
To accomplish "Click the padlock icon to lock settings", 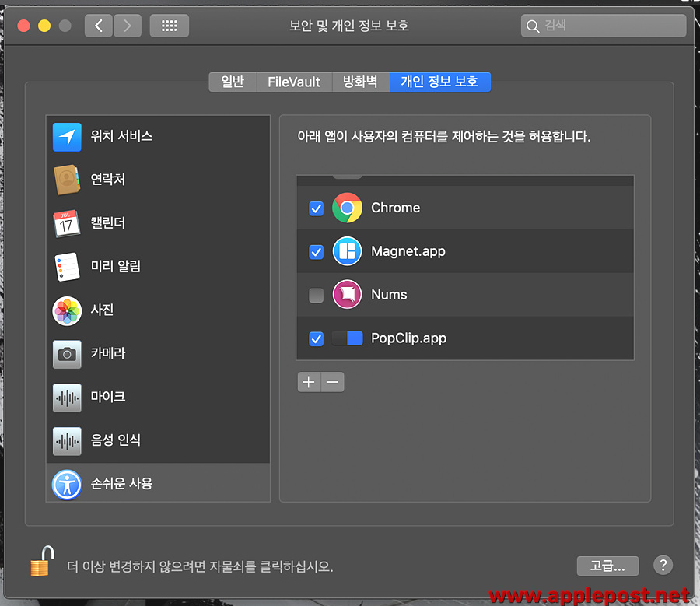I will pyautogui.click(x=41, y=562).
